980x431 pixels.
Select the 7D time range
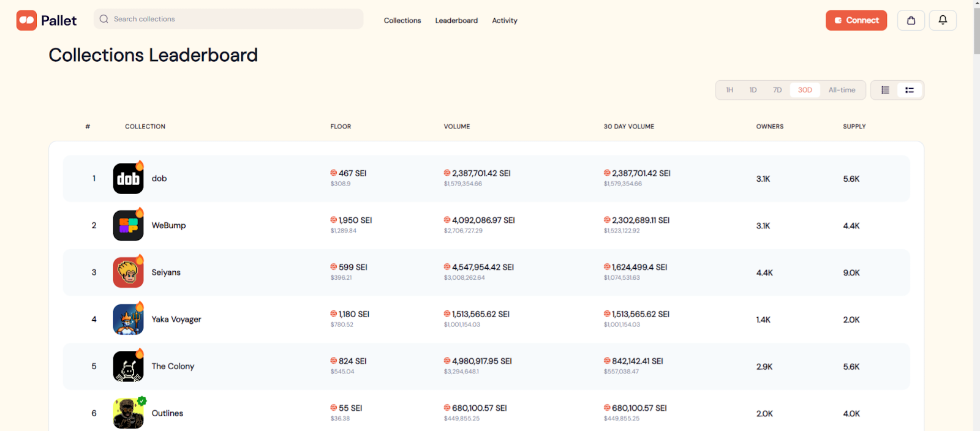(777, 90)
